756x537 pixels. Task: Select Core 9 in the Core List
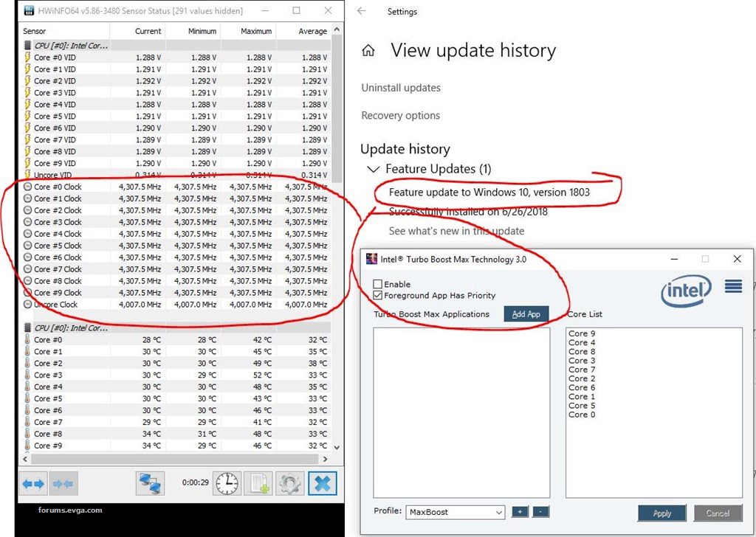point(582,333)
